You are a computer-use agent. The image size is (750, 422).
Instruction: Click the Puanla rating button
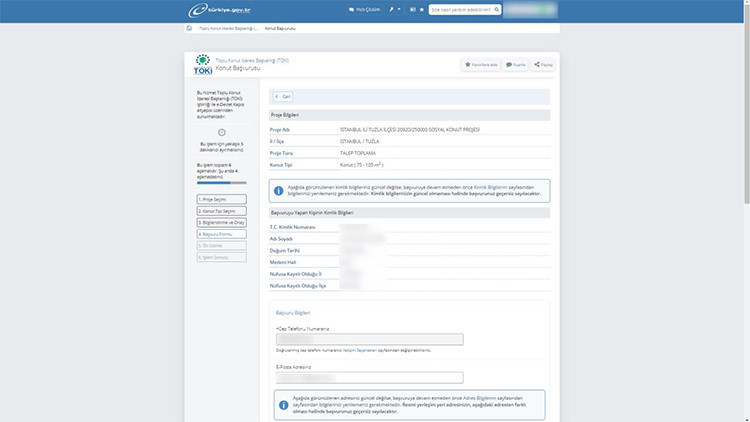516,64
